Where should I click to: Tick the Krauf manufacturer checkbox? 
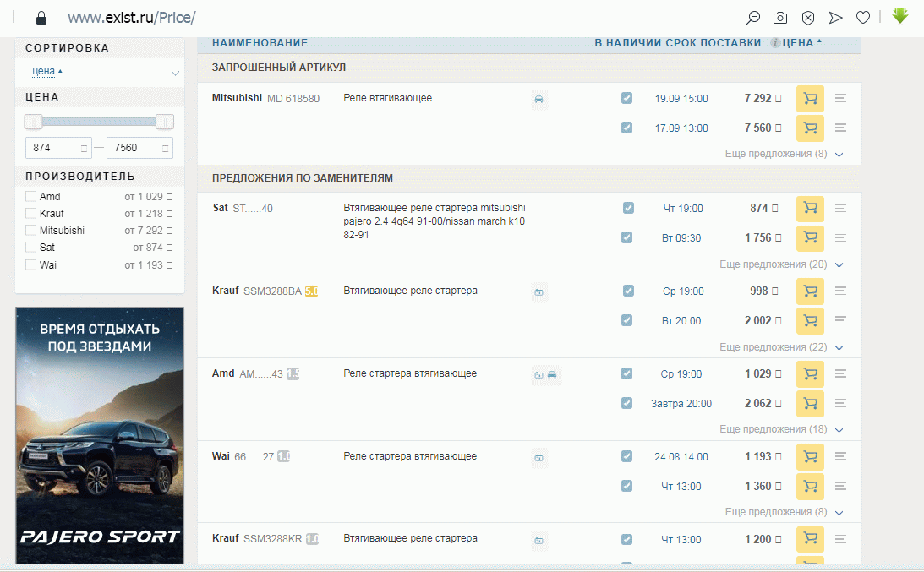point(31,214)
